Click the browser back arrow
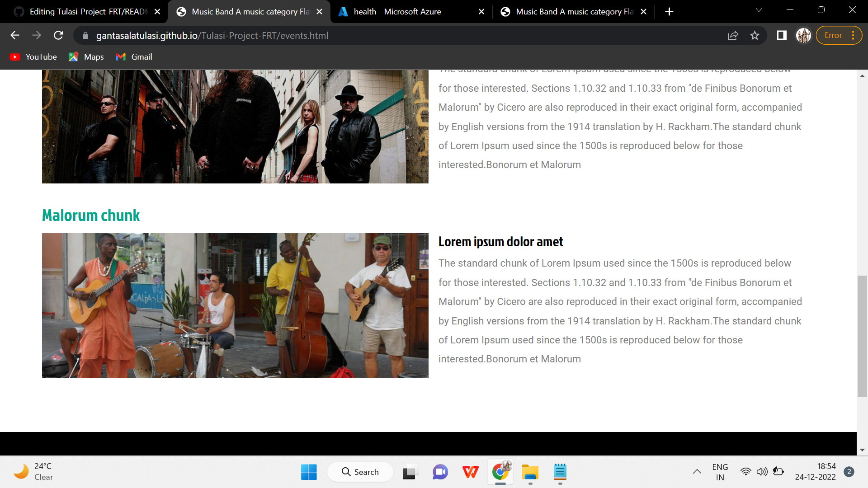Image resolution: width=868 pixels, height=488 pixels. click(x=15, y=35)
